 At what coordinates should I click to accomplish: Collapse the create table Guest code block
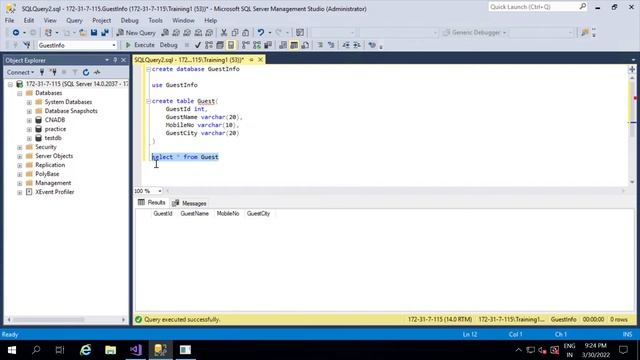pyautogui.click(x=148, y=101)
